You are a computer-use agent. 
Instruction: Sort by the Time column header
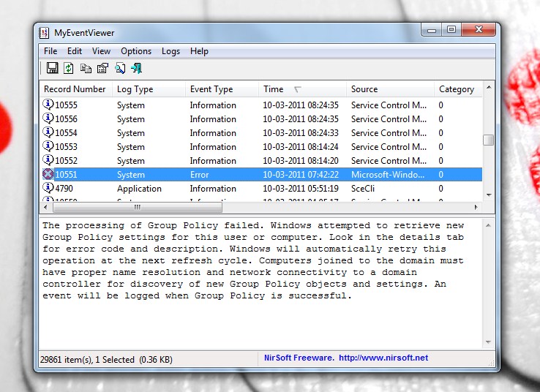point(302,89)
